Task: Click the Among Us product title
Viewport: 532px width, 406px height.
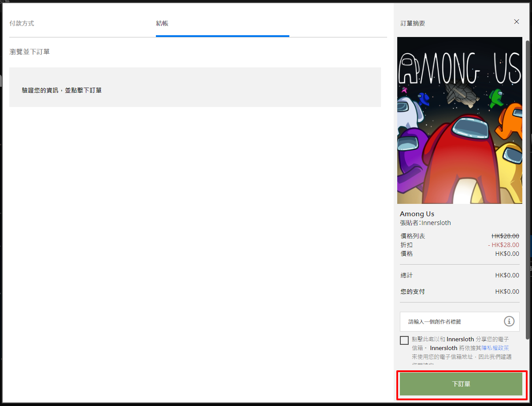Action: 417,214
